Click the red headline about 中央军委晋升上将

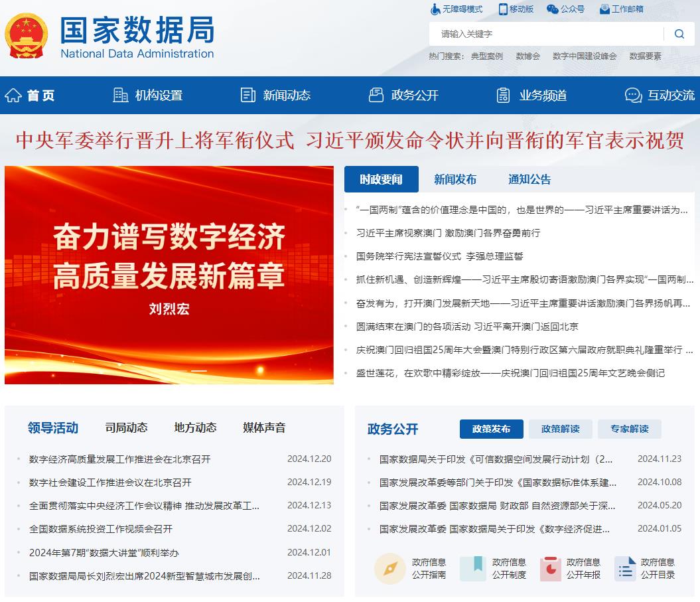coord(350,140)
